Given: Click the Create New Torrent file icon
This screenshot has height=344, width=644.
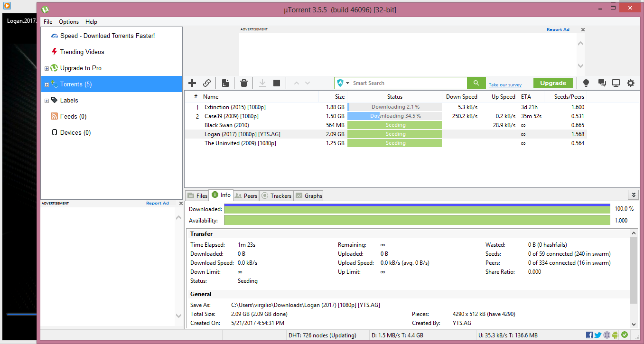Looking at the screenshot, I should point(225,83).
